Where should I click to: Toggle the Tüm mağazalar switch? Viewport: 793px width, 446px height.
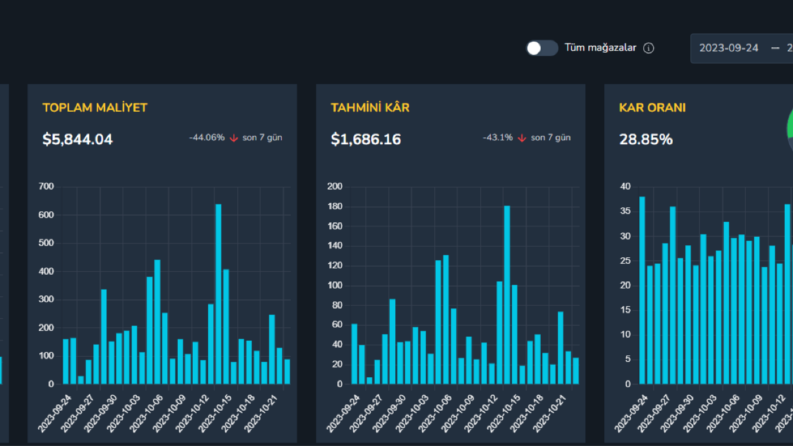click(x=542, y=48)
